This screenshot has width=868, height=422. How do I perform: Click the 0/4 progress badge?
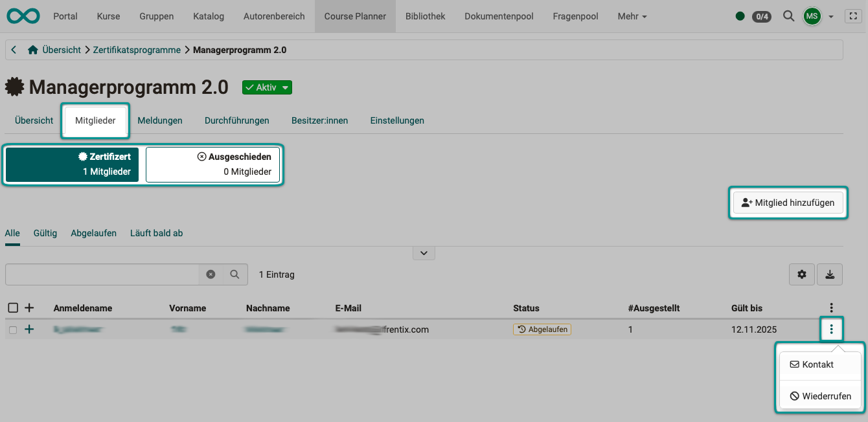point(761,16)
